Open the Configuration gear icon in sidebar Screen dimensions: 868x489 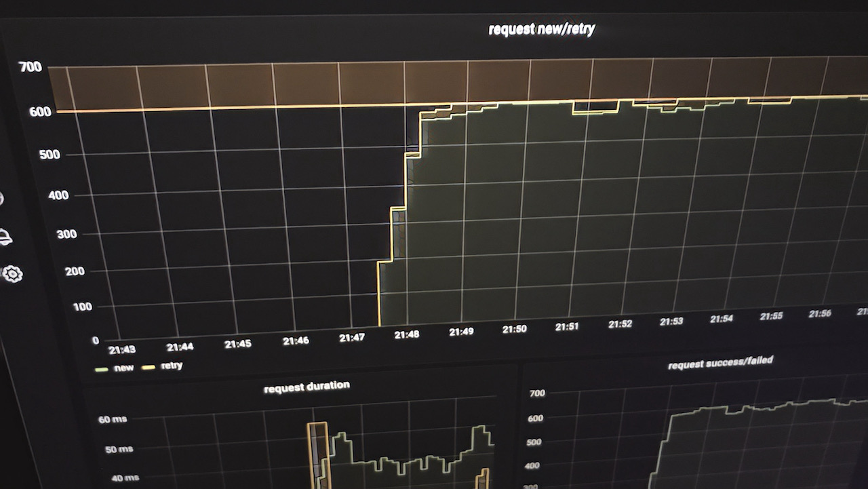click(x=12, y=274)
